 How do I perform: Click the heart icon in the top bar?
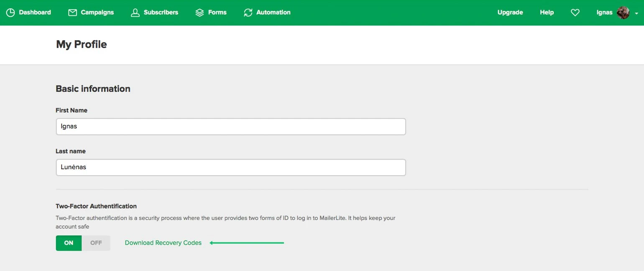[x=575, y=13]
